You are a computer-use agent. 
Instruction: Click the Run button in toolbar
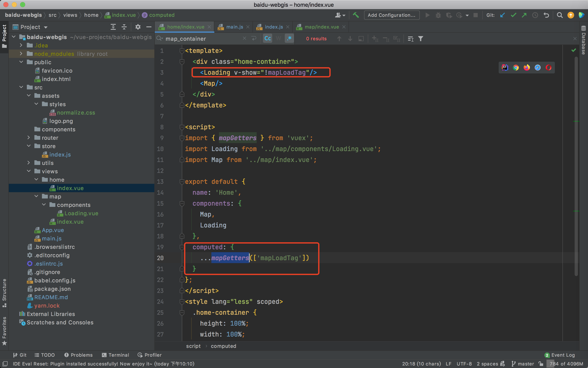(x=427, y=15)
